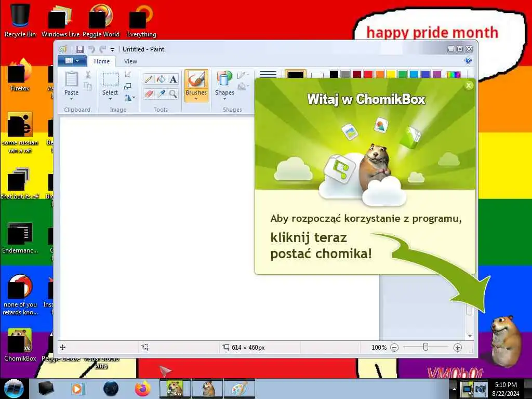Image resolution: width=532 pixels, height=399 pixels.
Task: Click the Brushes tool icon
Action: coord(196,79)
